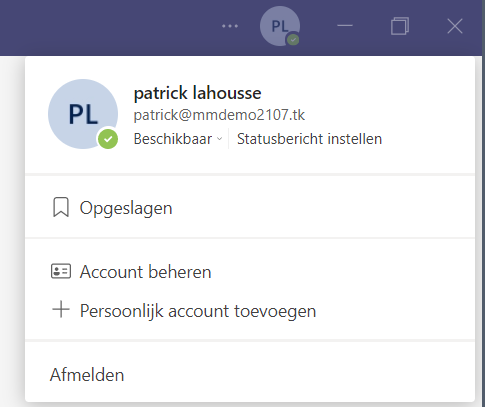Sign out using Afmelden
485x407 pixels.
(x=250, y=375)
